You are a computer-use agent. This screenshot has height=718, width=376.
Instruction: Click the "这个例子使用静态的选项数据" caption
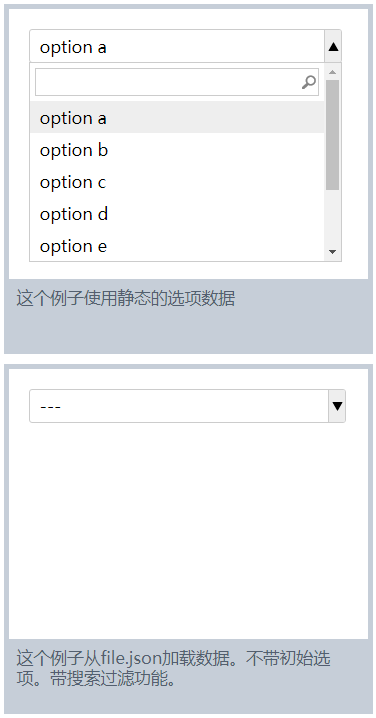click(126, 299)
